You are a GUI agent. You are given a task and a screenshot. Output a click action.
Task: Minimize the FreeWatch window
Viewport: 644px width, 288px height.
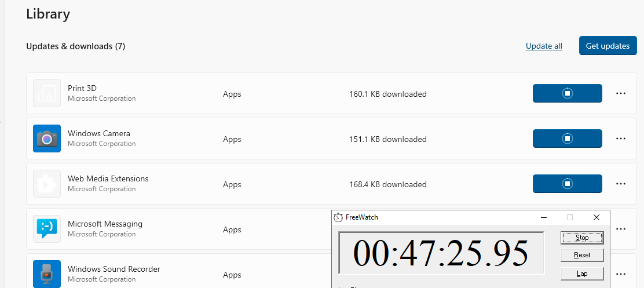(544, 217)
